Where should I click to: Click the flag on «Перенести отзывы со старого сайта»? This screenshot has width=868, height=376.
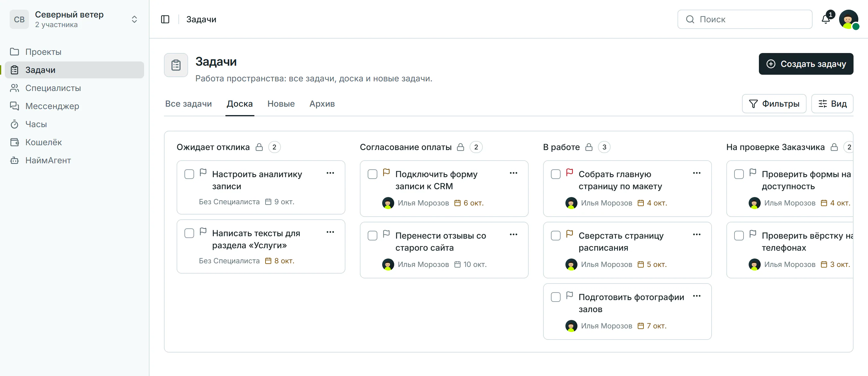(386, 234)
